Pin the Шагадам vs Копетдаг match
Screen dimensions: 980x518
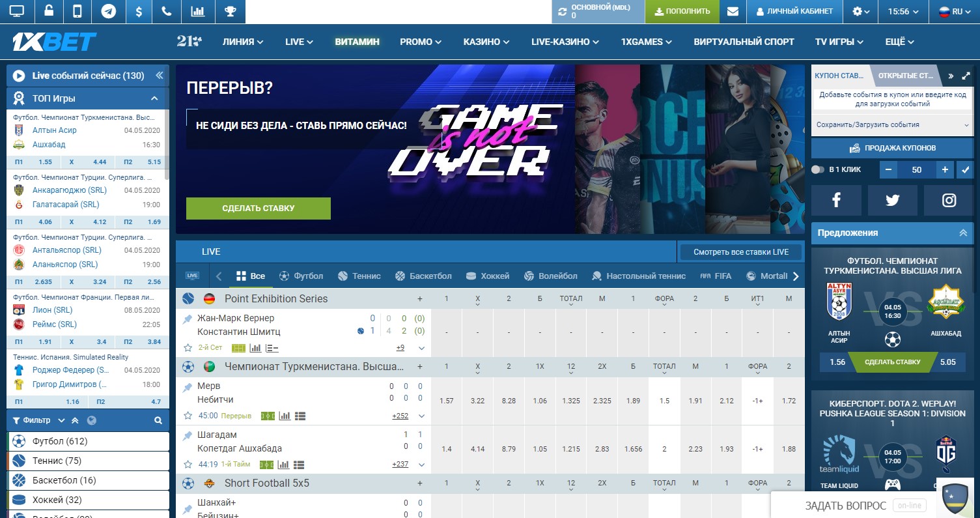point(188,436)
